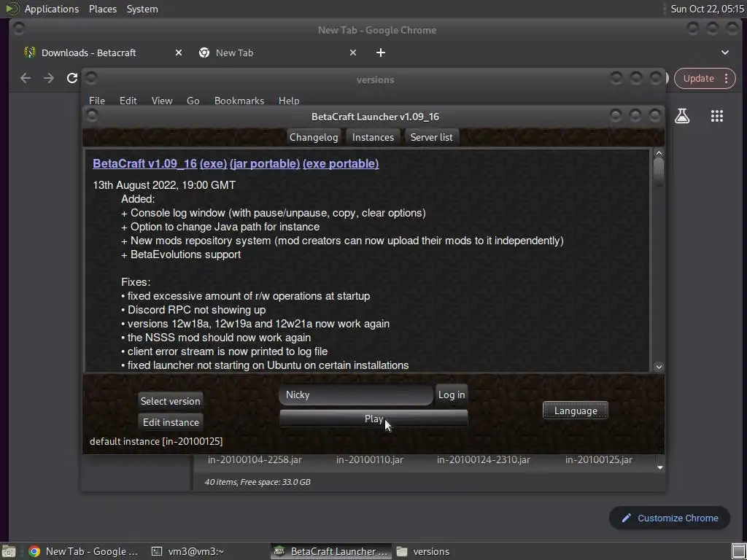Open View menu in versions window
Image resolution: width=747 pixels, height=560 pixels.
pyautogui.click(x=161, y=101)
